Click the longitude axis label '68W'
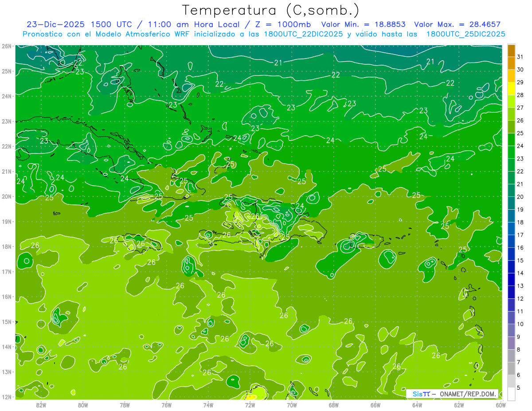 (x=334, y=405)
